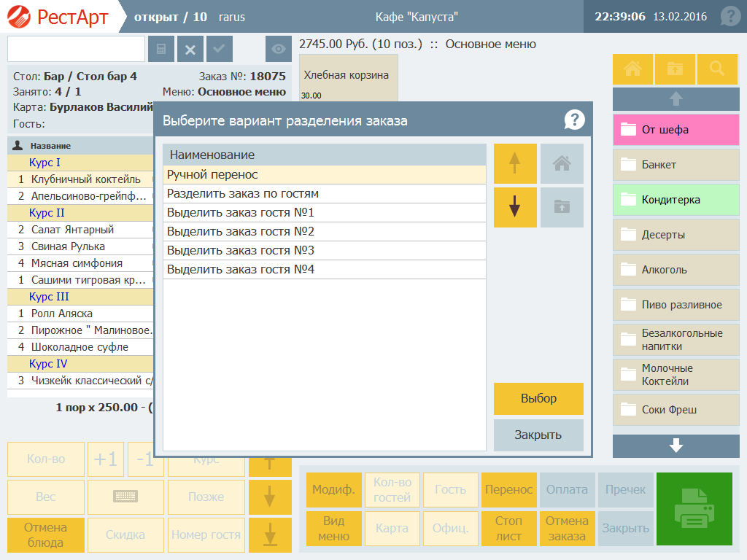Select 'Ролл Аляска' order row
The width and height of the screenshot is (747, 560).
tap(80, 314)
